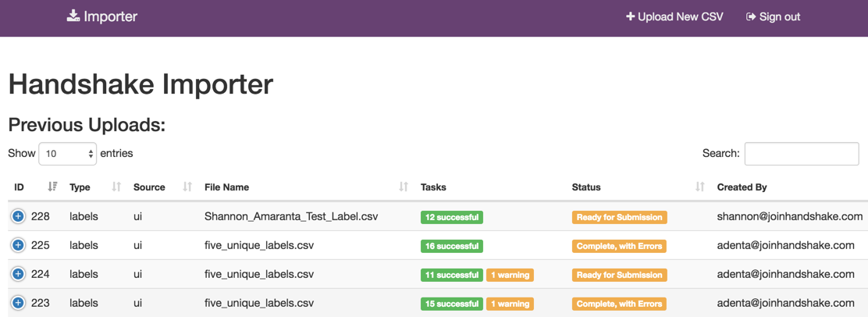Click the ID value 228
The width and height of the screenshot is (868, 317).
coord(41,217)
